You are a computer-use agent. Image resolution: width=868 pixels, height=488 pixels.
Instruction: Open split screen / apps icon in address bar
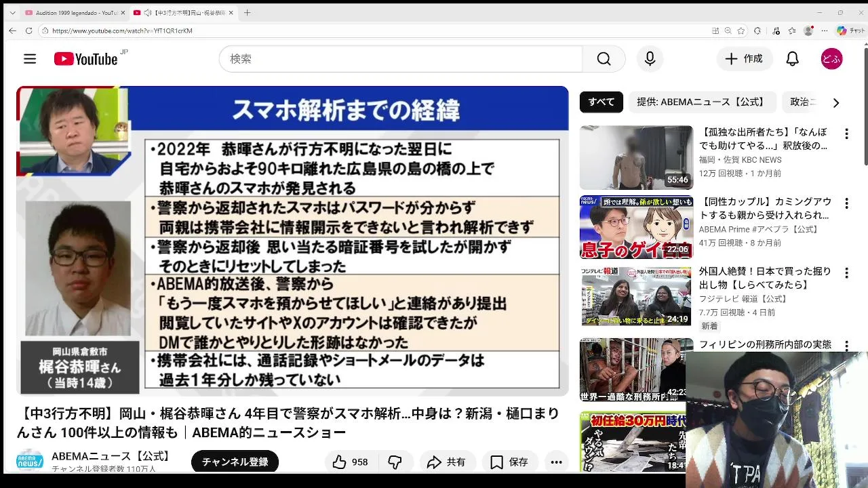click(715, 30)
